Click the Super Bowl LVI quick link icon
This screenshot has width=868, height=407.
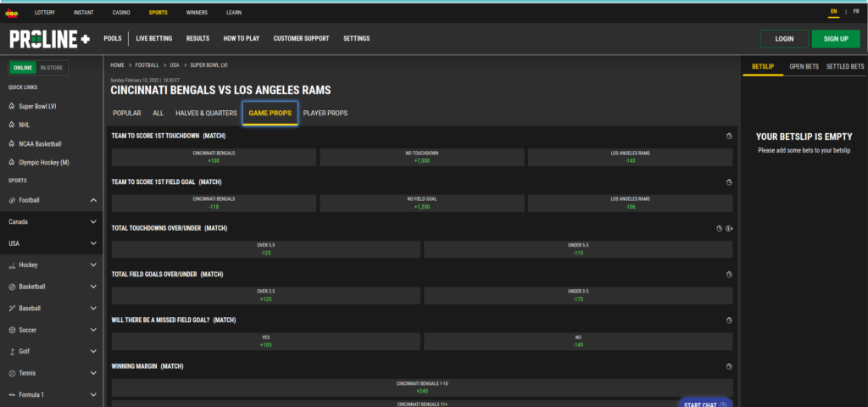[11, 107]
